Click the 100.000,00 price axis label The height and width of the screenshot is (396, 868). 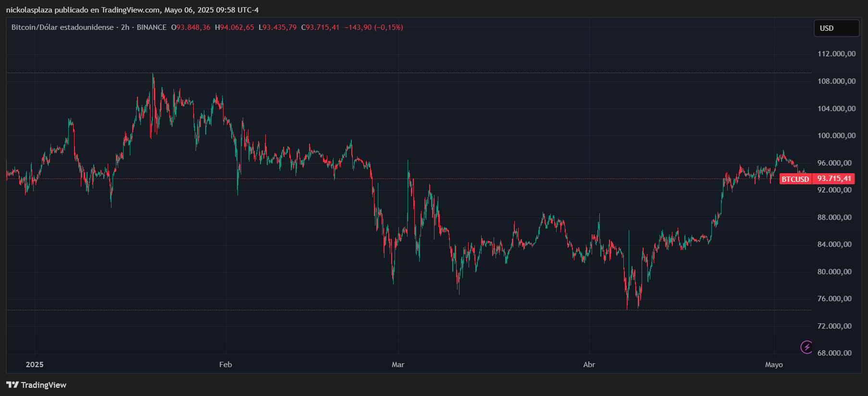[836, 136]
